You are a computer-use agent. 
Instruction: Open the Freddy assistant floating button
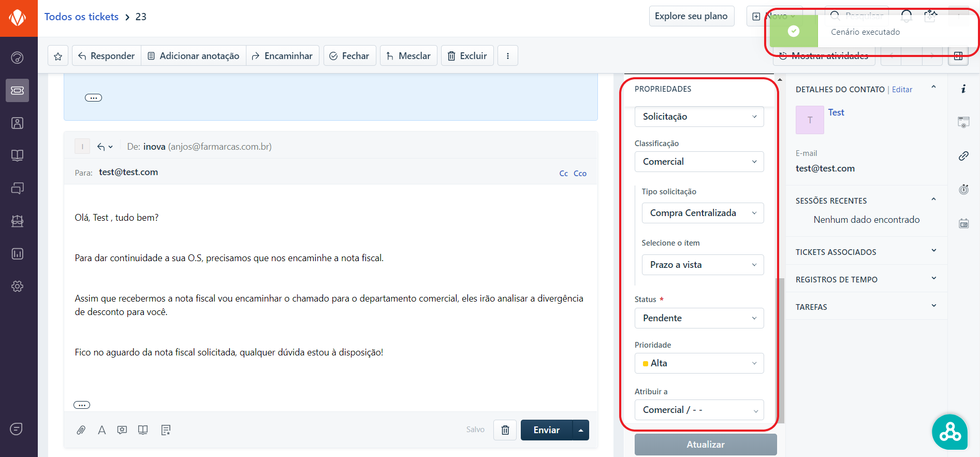[x=949, y=432]
